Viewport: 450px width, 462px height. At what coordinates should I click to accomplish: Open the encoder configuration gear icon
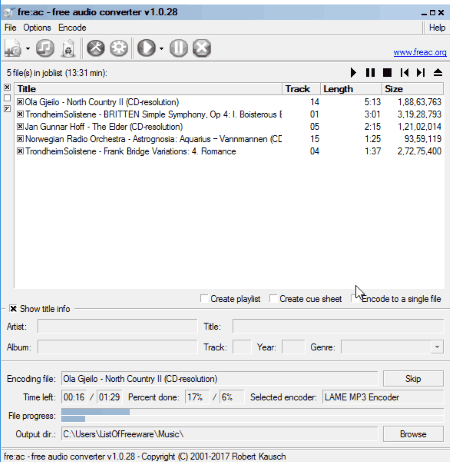click(x=119, y=48)
